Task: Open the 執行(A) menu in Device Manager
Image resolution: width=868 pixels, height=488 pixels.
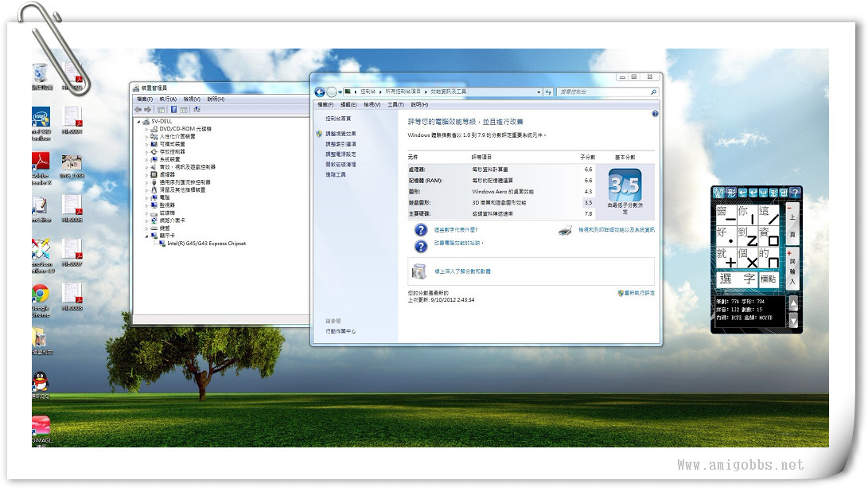Action: 167,100
